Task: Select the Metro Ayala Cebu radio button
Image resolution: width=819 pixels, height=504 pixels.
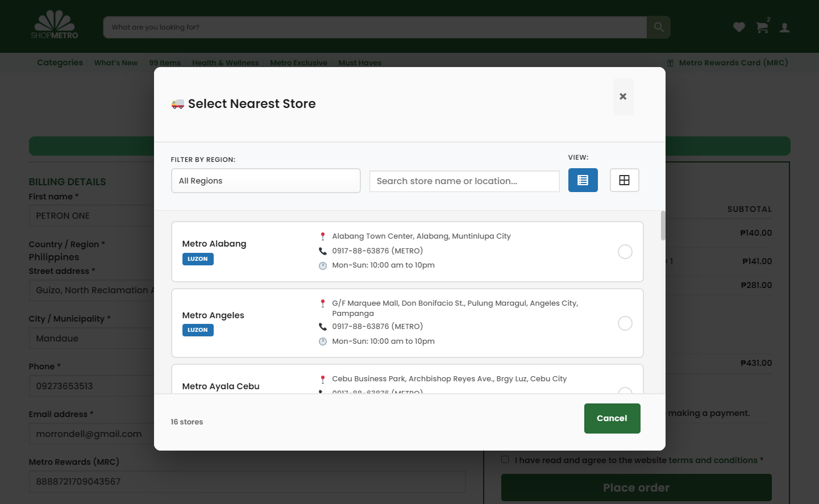Action: click(x=625, y=391)
